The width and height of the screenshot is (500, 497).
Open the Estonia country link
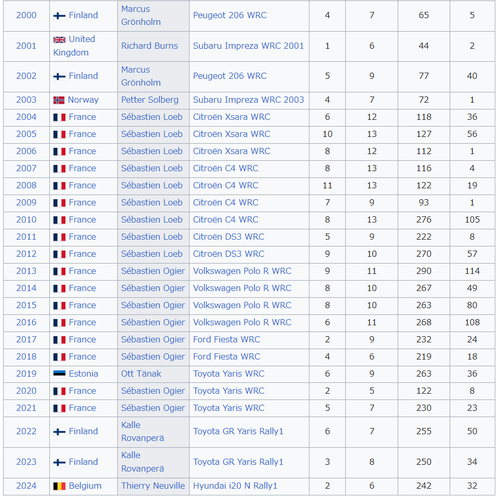(83, 374)
